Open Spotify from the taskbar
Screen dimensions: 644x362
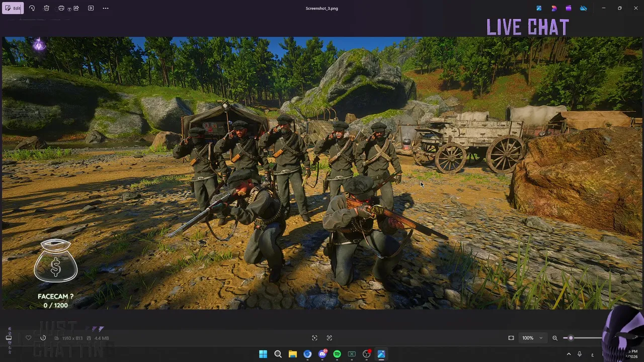337,354
